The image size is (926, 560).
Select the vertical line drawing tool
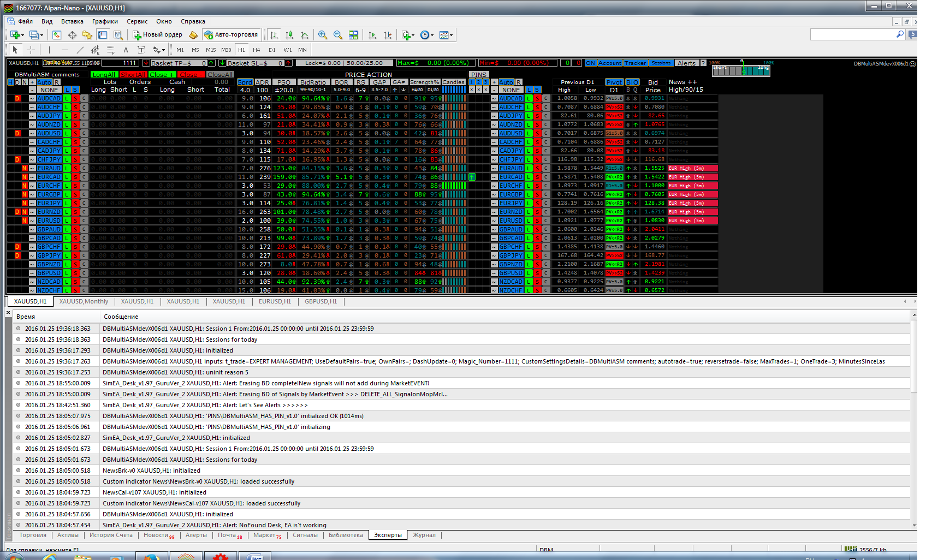point(49,50)
